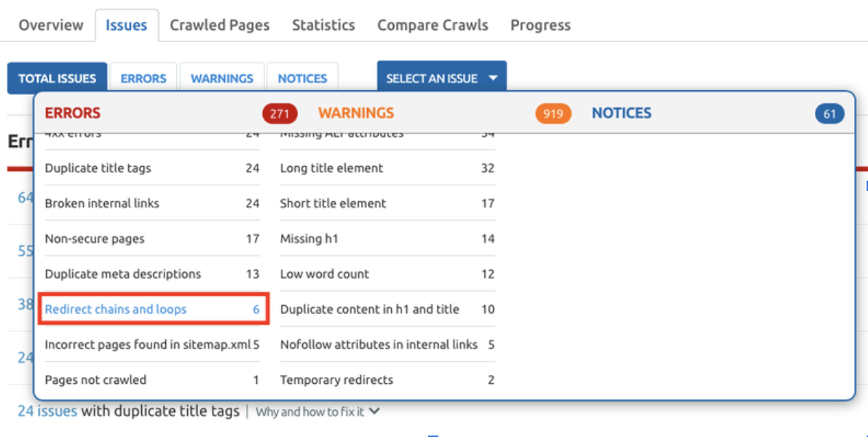Screen dimensions: 868x437
Task: Open the Duplicate title tags issue
Action: pyautogui.click(x=98, y=168)
